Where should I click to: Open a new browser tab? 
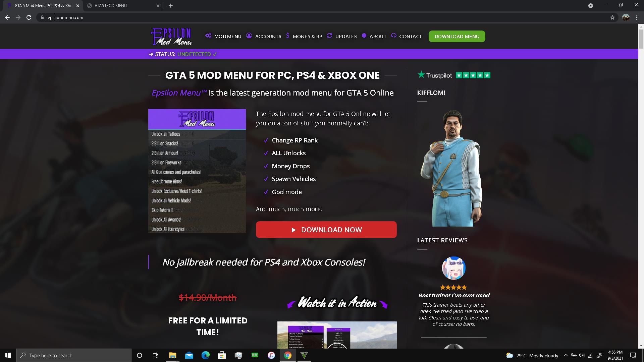(171, 6)
